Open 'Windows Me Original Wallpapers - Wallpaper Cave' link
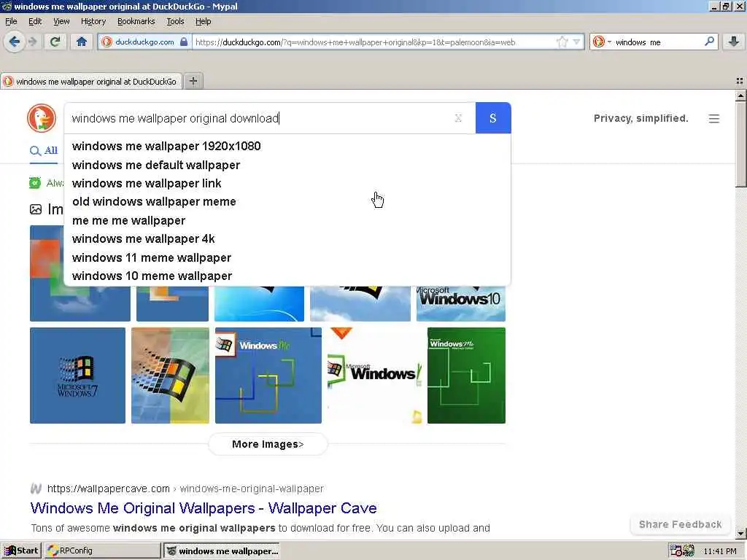 (204, 508)
